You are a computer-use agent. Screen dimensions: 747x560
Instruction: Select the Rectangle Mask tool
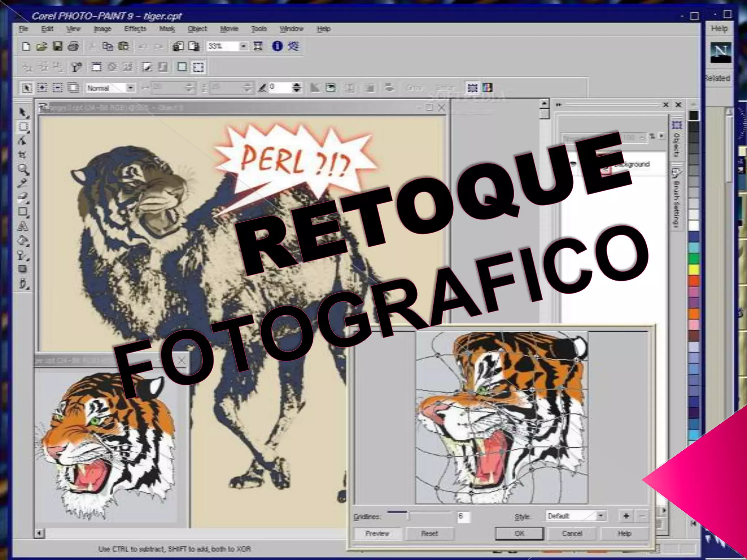pos(23,127)
